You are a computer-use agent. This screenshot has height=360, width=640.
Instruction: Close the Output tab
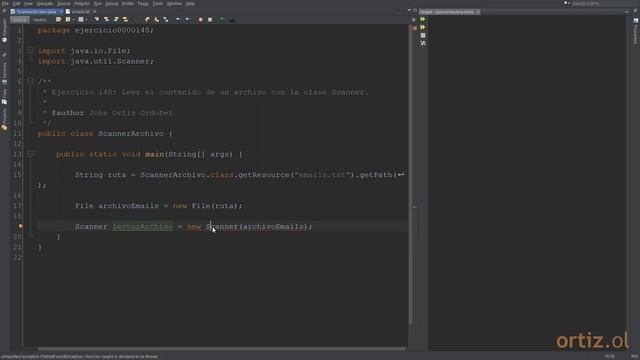pos(478,12)
